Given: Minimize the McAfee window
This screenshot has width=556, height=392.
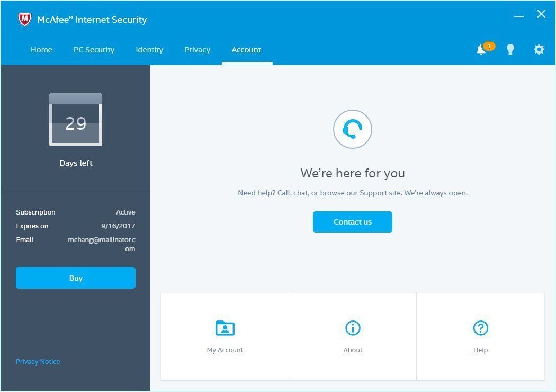Looking at the screenshot, I should 519,16.
